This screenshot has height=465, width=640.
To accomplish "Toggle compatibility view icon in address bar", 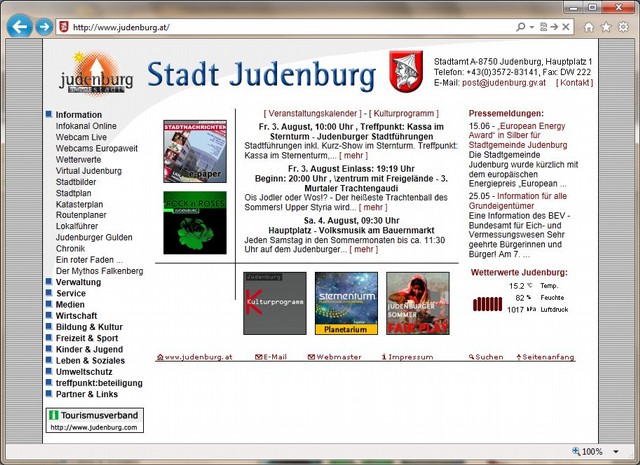I will click(543, 27).
